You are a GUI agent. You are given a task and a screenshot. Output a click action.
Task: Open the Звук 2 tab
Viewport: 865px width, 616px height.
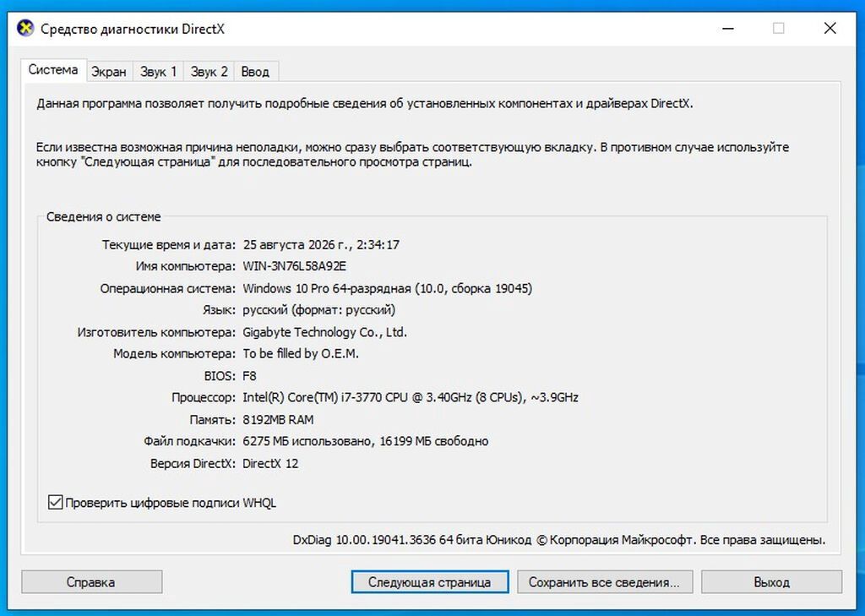coord(209,71)
